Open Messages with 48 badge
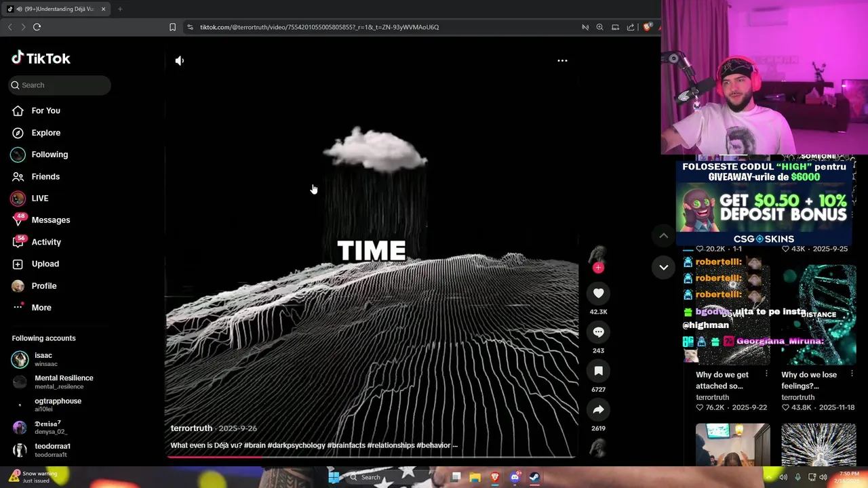868x488 pixels. 50,220
